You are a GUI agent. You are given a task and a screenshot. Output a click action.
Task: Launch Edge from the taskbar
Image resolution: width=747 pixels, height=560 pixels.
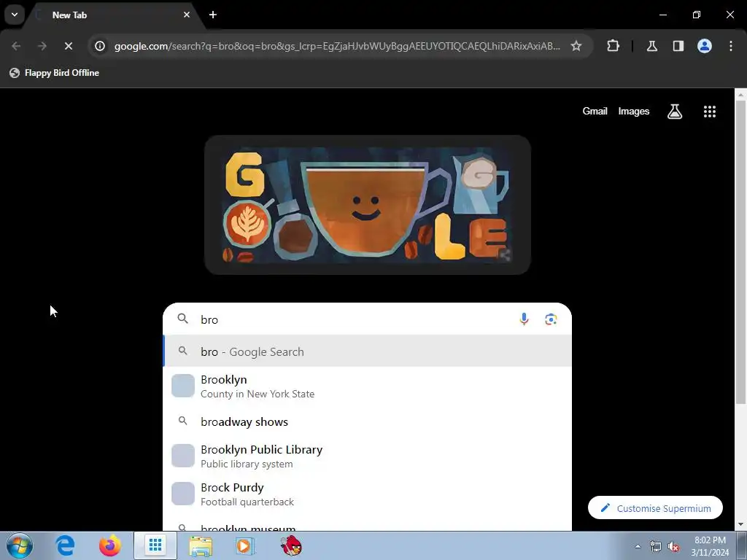[65, 545]
